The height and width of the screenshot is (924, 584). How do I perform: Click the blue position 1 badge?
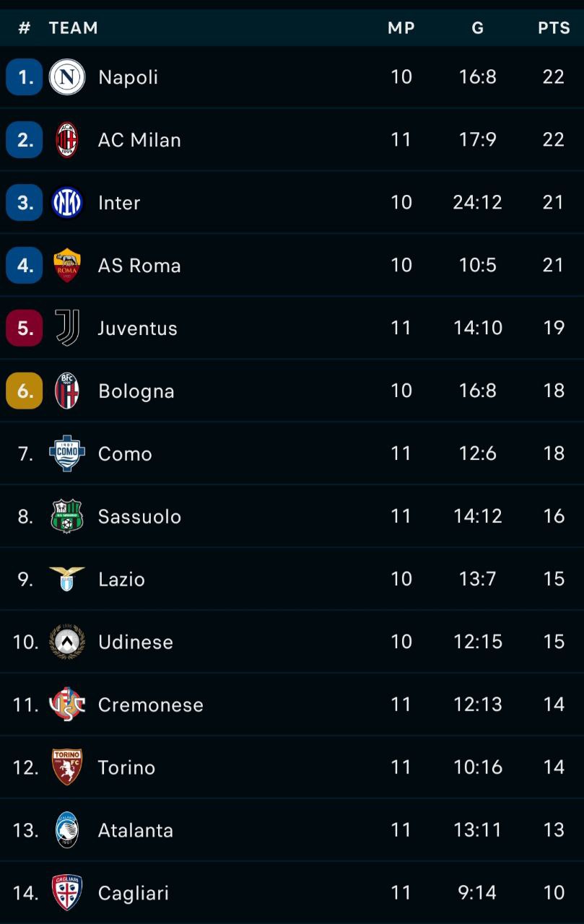coord(25,77)
